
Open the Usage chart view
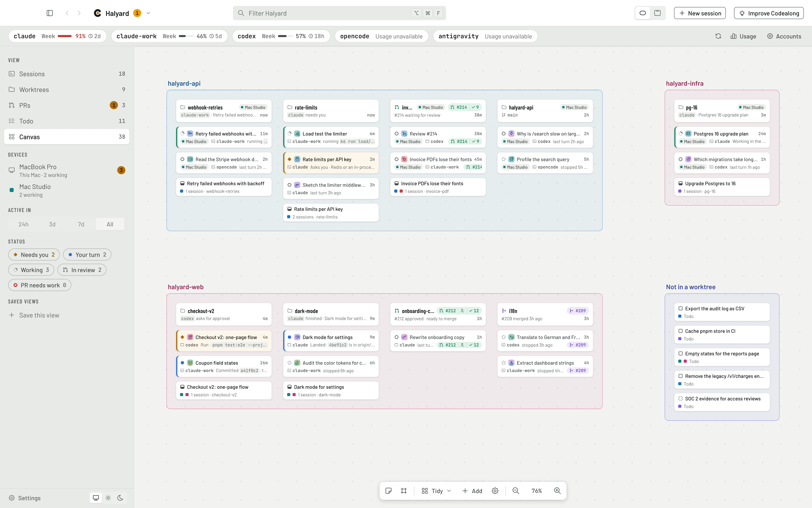click(743, 36)
